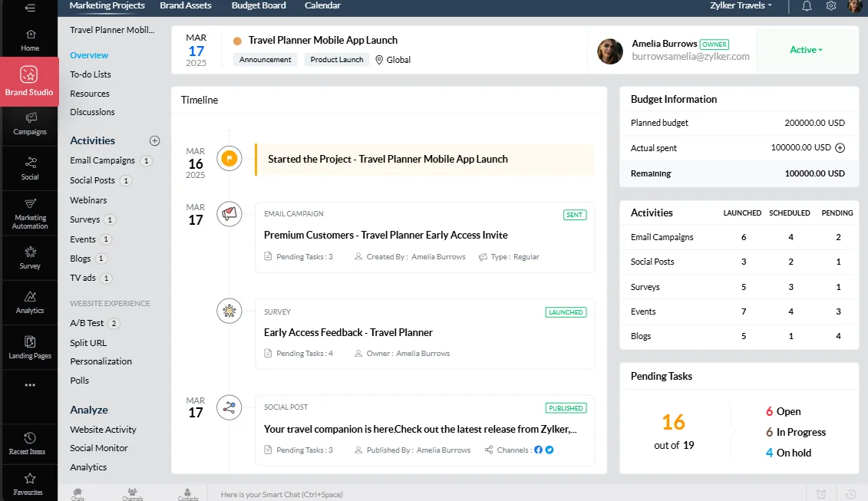Image resolution: width=868 pixels, height=501 pixels.
Task: Click Amelia Burrows owner avatar
Action: click(610, 51)
